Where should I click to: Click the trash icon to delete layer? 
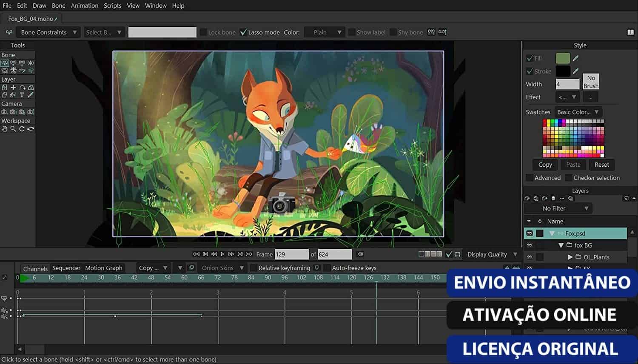(x=553, y=199)
